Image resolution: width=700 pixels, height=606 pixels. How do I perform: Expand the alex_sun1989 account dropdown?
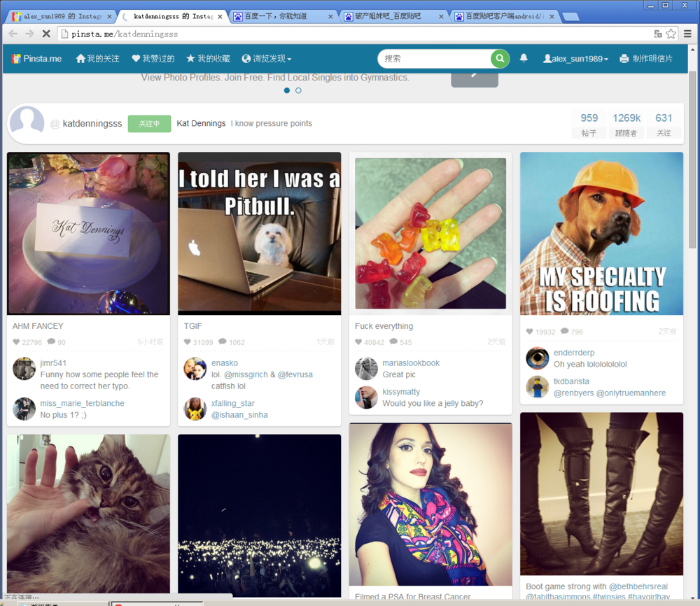(x=575, y=59)
